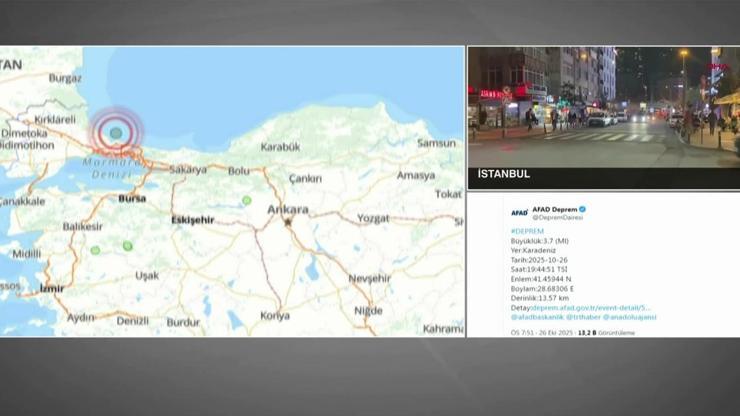The width and height of the screenshot is (740, 416).
Task: Click the Bolu label on map
Action: pyautogui.click(x=239, y=171)
